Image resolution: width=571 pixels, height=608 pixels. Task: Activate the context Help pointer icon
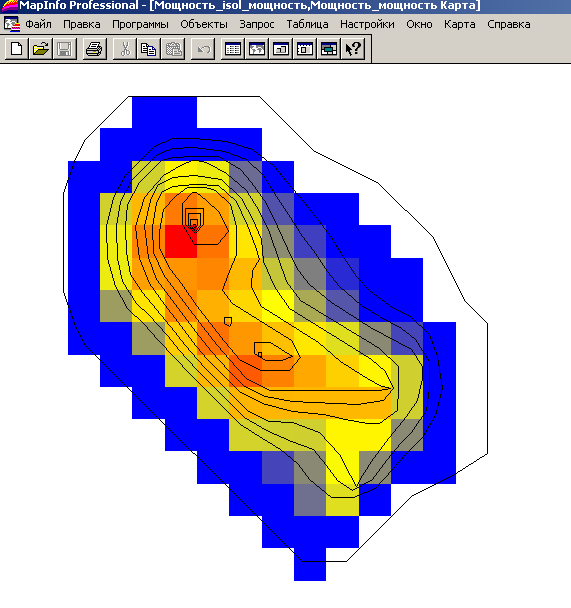click(x=353, y=49)
